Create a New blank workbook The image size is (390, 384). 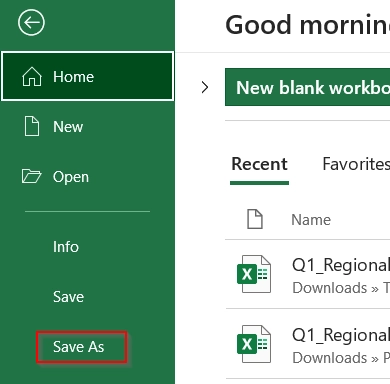pos(307,87)
